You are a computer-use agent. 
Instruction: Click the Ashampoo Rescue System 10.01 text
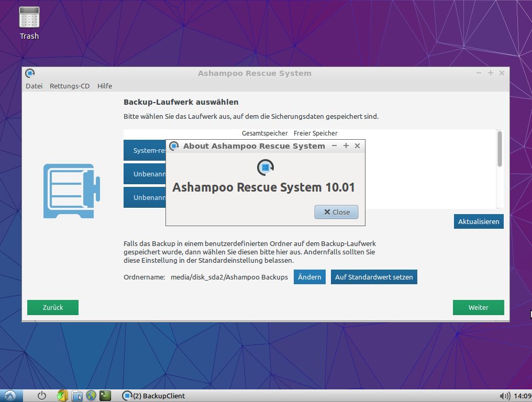(263, 187)
